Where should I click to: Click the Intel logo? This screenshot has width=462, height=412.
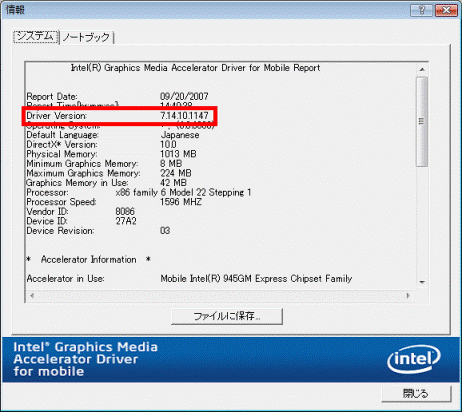(414, 359)
